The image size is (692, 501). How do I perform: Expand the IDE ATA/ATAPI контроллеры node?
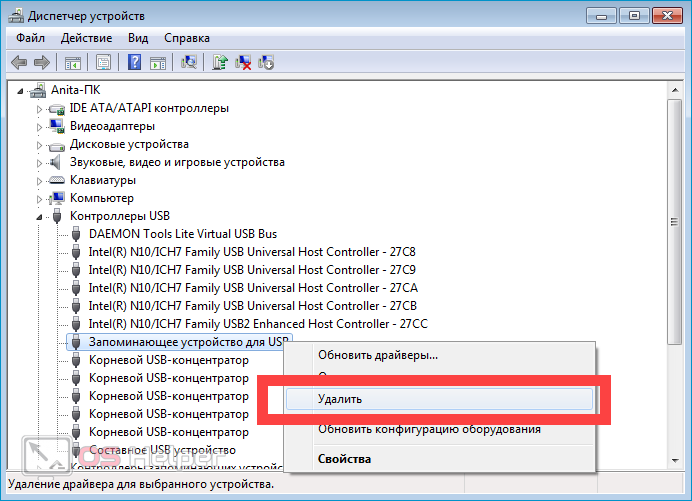click(x=41, y=108)
